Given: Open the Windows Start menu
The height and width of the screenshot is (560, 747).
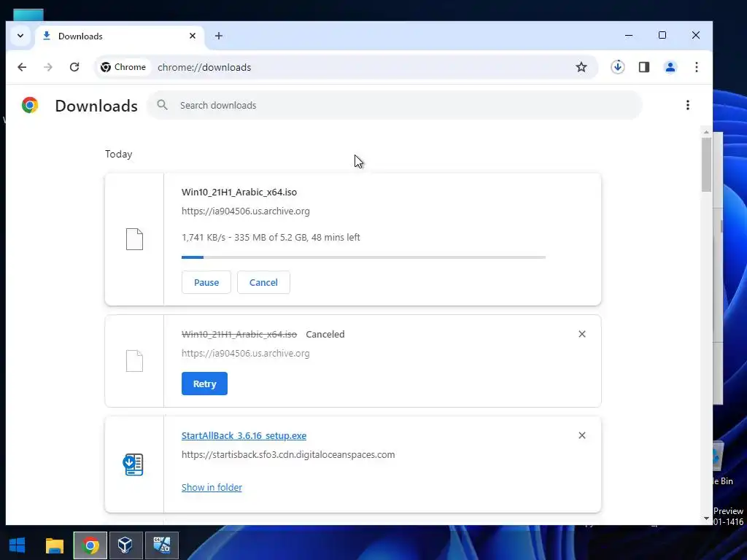Looking at the screenshot, I should (x=18, y=545).
